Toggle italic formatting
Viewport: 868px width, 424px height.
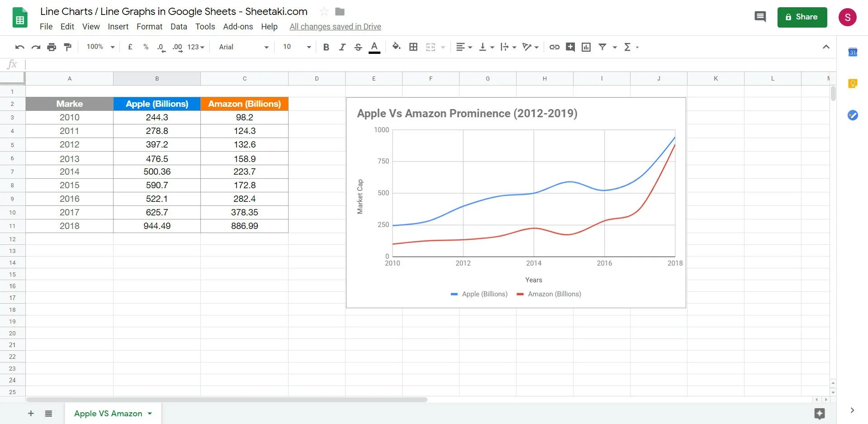click(x=342, y=47)
